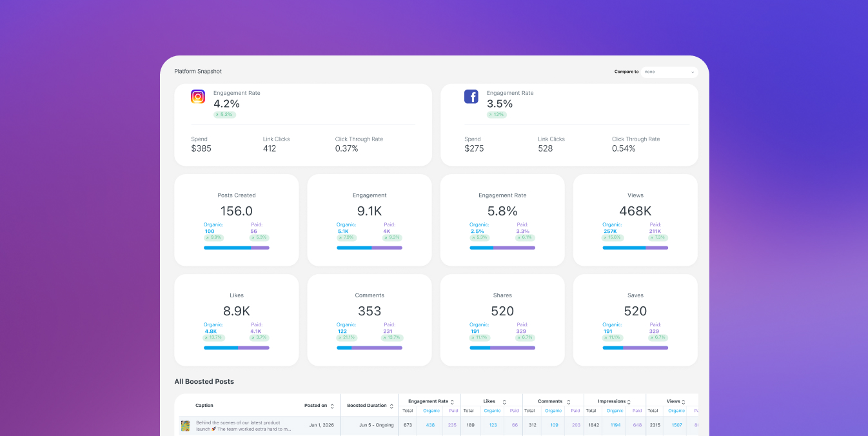Click the Likes total 8.9K
The height and width of the screenshot is (436, 868).
point(237,311)
